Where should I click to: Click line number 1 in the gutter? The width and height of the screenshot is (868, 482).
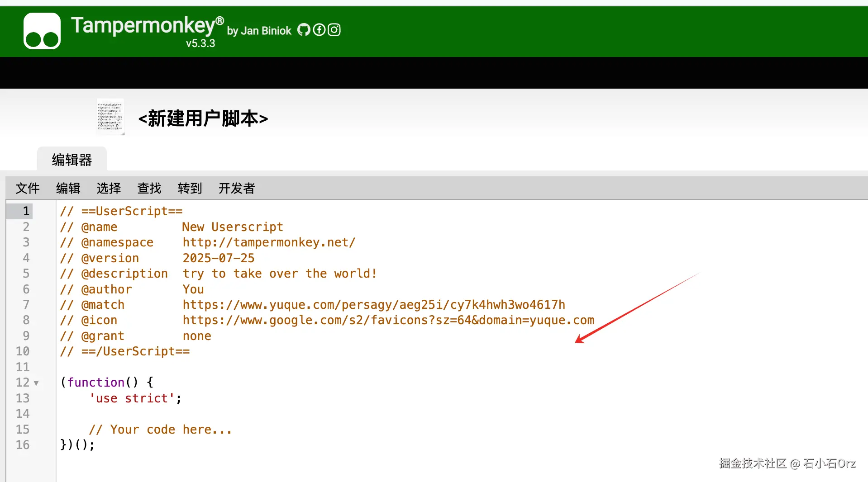26,211
